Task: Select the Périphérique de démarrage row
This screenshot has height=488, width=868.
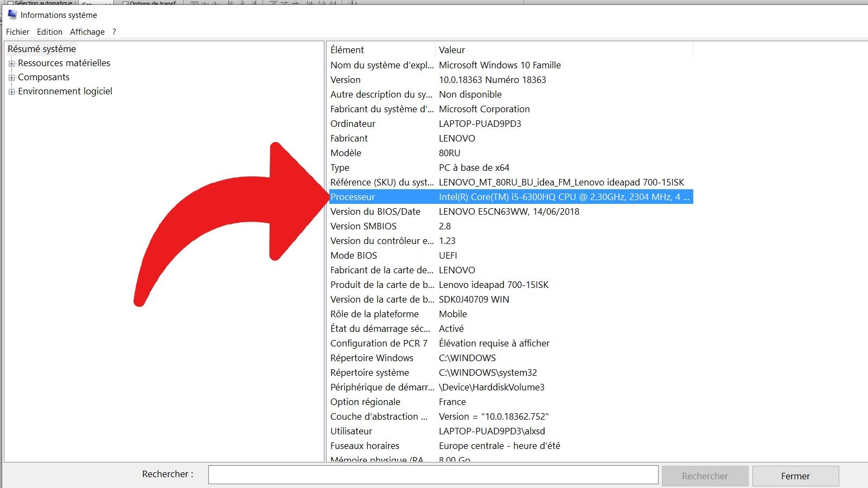Action: click(x=510, y=387)
